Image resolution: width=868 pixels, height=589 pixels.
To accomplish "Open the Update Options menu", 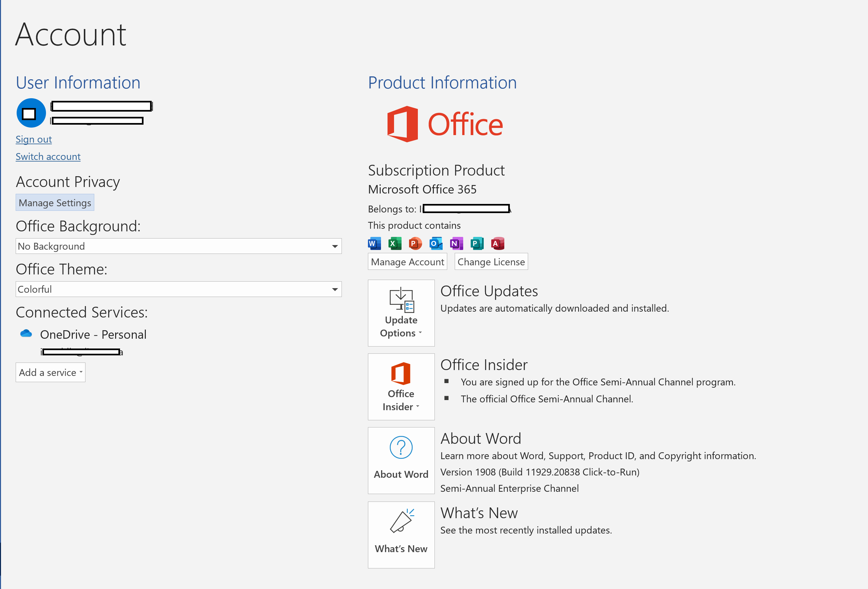I will click(401, 313).
